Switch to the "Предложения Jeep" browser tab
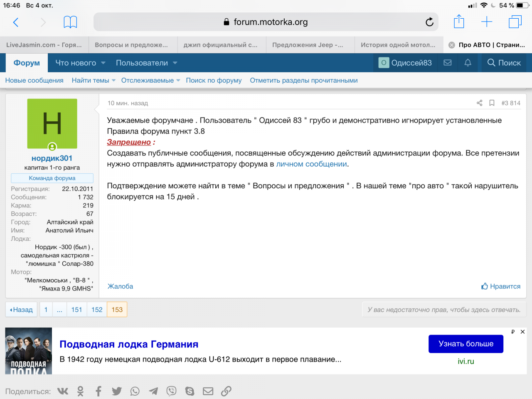 point(308,45)
